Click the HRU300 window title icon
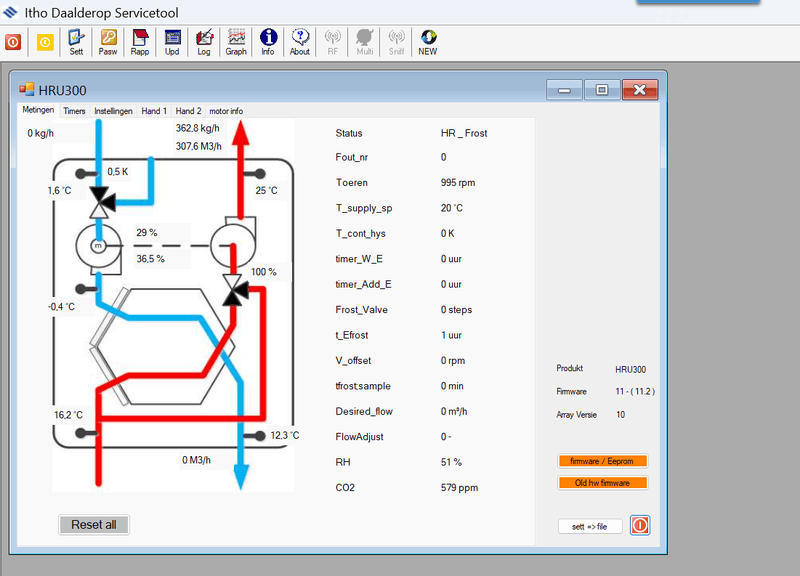This screenshot has width=800, height=576. 26,89
